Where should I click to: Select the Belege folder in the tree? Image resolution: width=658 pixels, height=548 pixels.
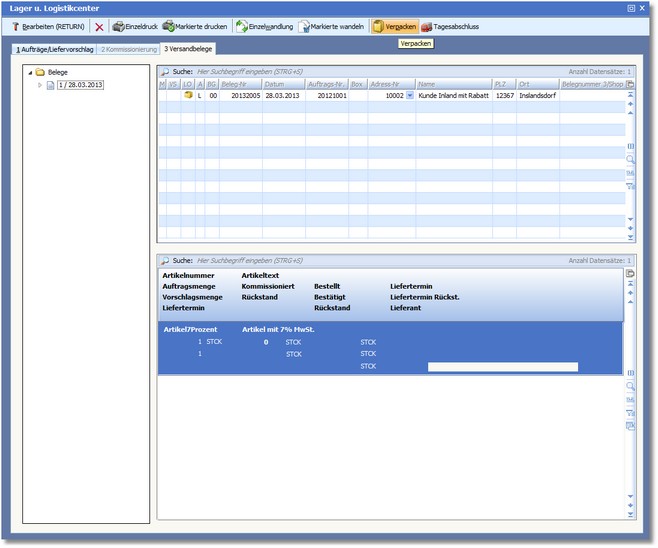[58, 72]
